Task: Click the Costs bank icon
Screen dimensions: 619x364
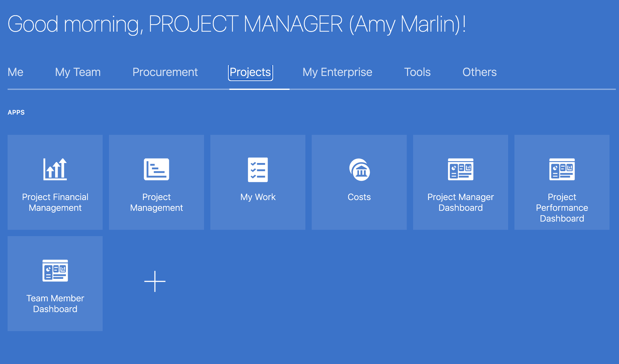Action: (x=359, y=170)
